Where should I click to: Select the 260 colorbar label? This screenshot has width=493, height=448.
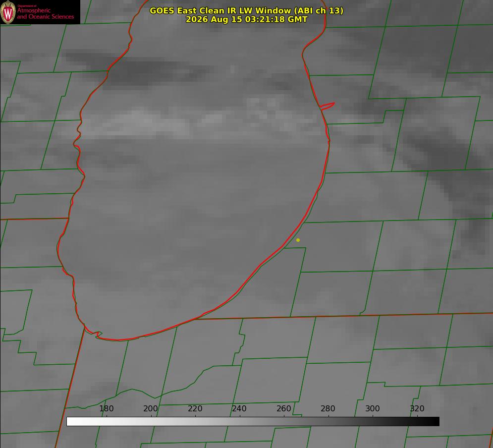click(283, 408)
